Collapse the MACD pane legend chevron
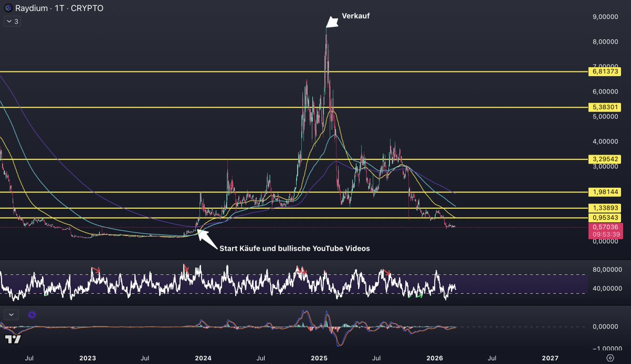The width and height of the screenshot is (631, 364). [x=11, y=315]
